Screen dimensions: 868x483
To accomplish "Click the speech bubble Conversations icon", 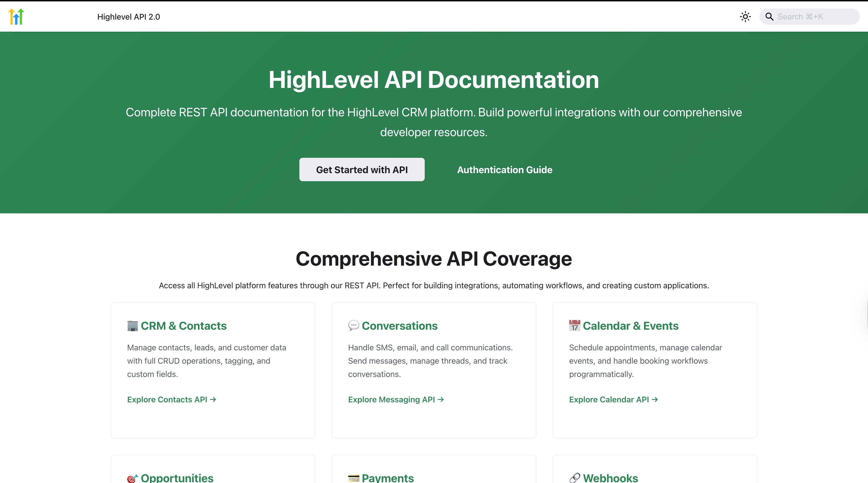I will [x=353, y=326].
